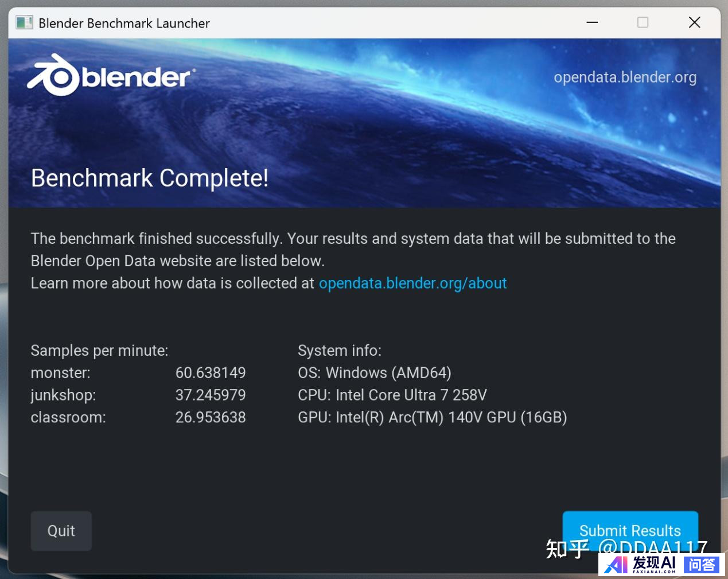Click the CPU: Intel Core Ultra 7 258V line
This screenshot has width=728, height=579.
392,395
